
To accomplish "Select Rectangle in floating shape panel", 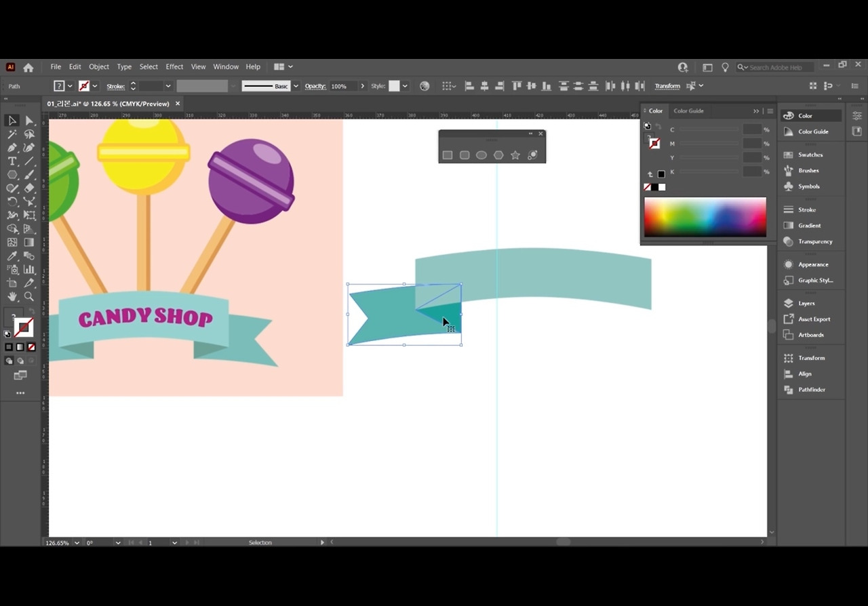I will click(448, 155).
